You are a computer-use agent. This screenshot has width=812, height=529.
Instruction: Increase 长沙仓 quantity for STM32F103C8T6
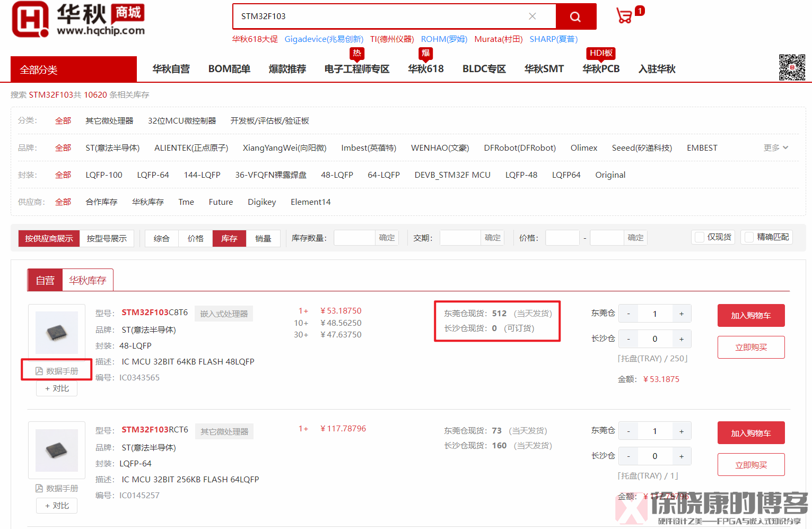click(682, 339)
